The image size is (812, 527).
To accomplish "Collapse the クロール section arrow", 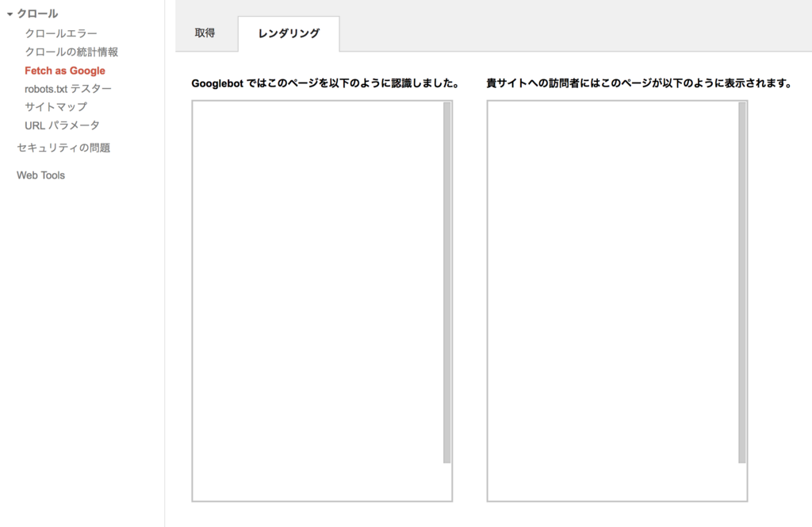I will click(x=10, y=14).
